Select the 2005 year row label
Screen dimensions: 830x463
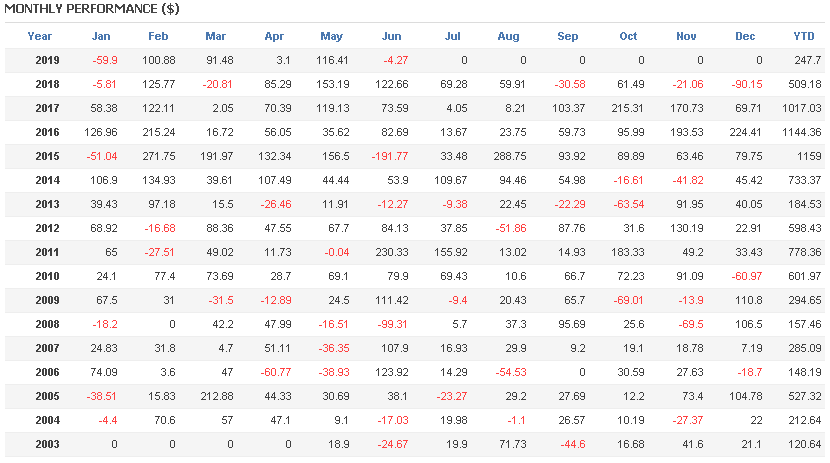pos(47,396)
